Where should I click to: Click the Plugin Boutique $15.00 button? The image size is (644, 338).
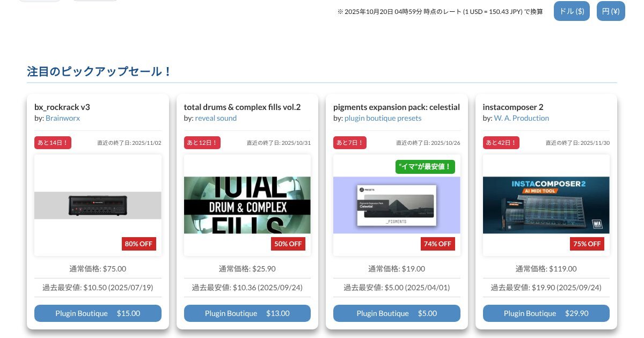98,313
